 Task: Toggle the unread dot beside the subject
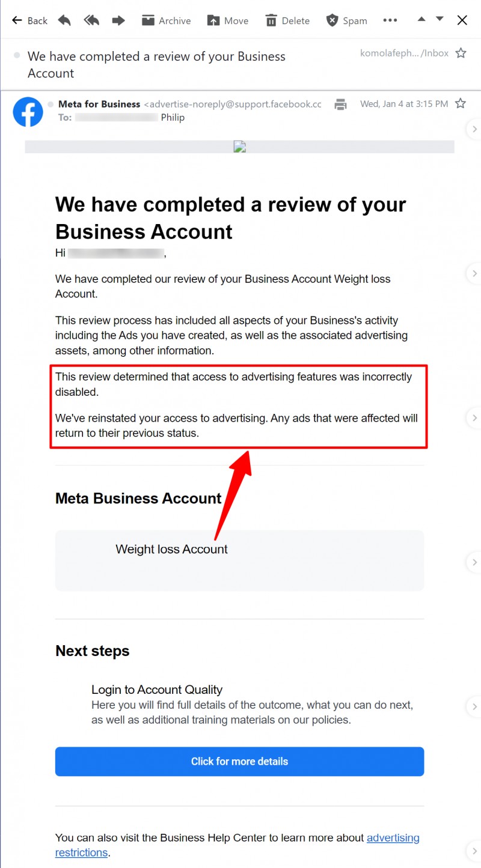[17, 55]
